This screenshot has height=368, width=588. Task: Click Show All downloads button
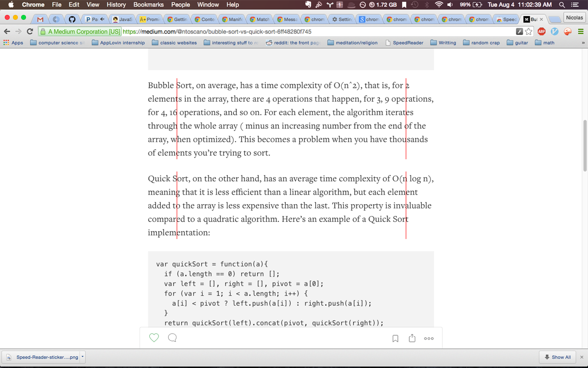[557, 357]
